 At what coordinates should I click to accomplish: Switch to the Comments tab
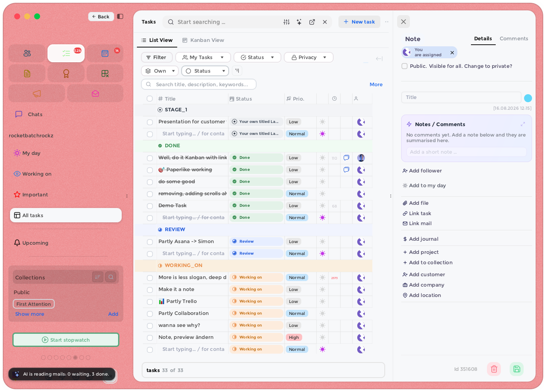click(514, 39)
